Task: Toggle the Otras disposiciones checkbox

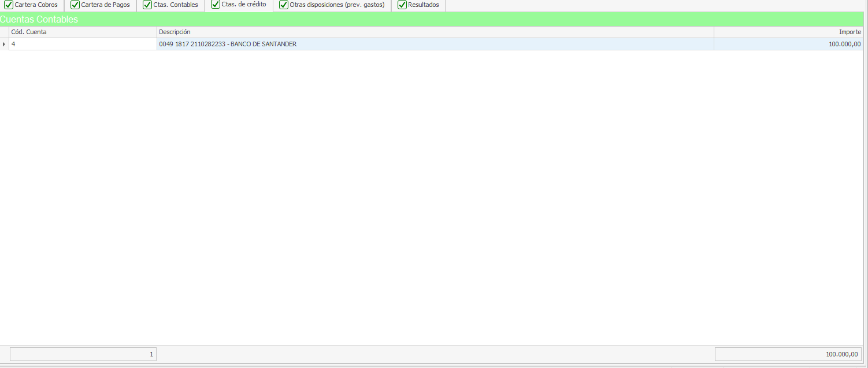Action: (x=284, y=5)
